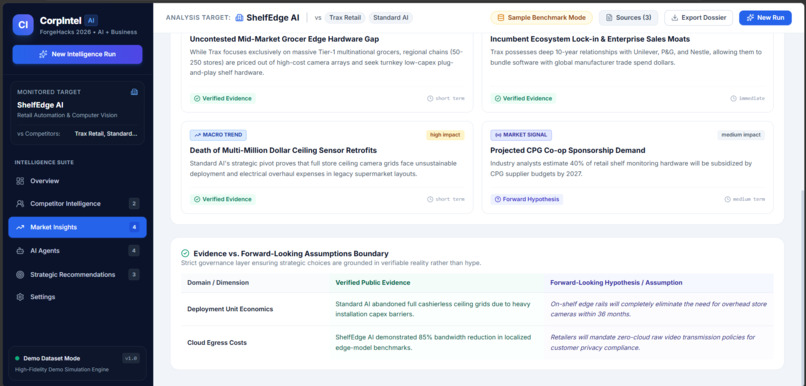The image size is (806, 386).
Task: Click the AI Agents robot icon
Action: 20,251
